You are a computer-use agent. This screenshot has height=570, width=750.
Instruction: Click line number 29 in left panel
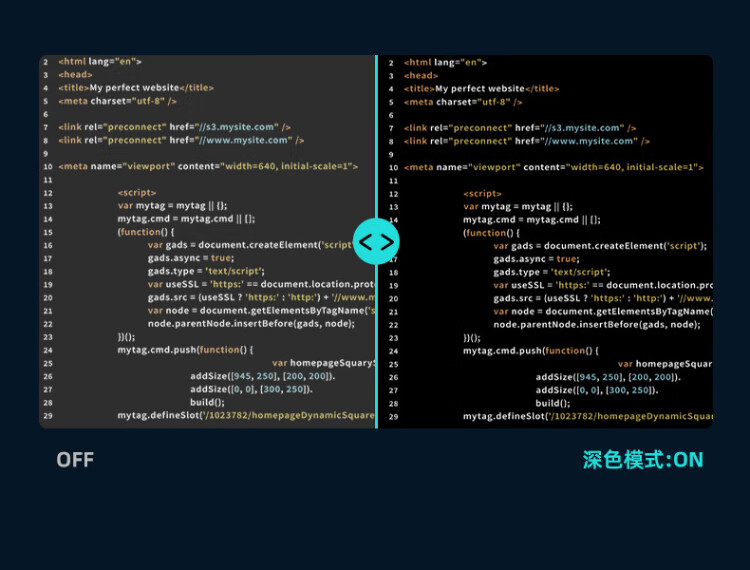coord(46,416)
